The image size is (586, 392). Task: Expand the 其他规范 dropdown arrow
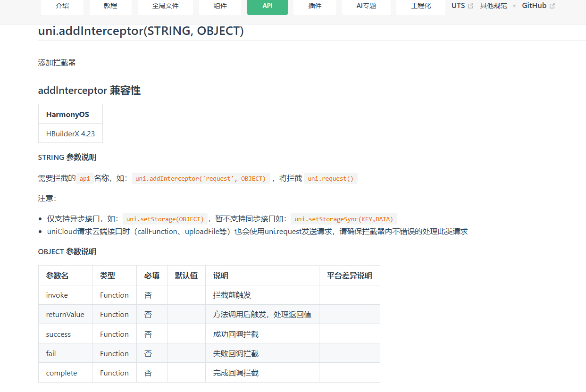coord(514,6)
